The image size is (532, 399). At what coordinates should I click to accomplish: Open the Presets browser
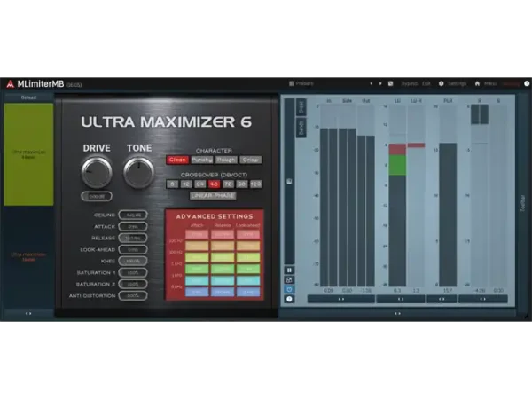tap(301, 83)
